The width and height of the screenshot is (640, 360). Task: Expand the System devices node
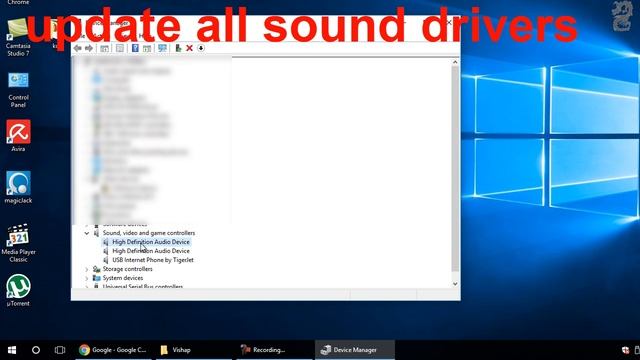[x=87, y=278]
